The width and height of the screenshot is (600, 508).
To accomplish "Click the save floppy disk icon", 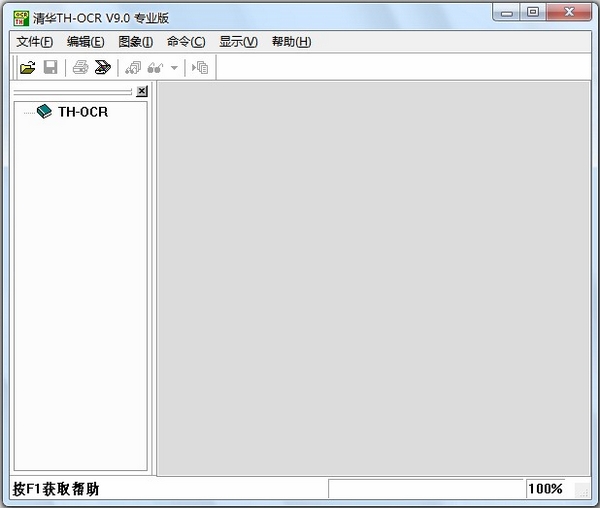I will click(51, 67).
